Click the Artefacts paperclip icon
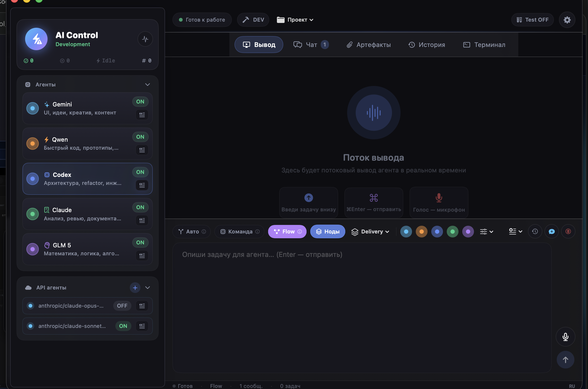588x389 pixels. click(350, 45)
